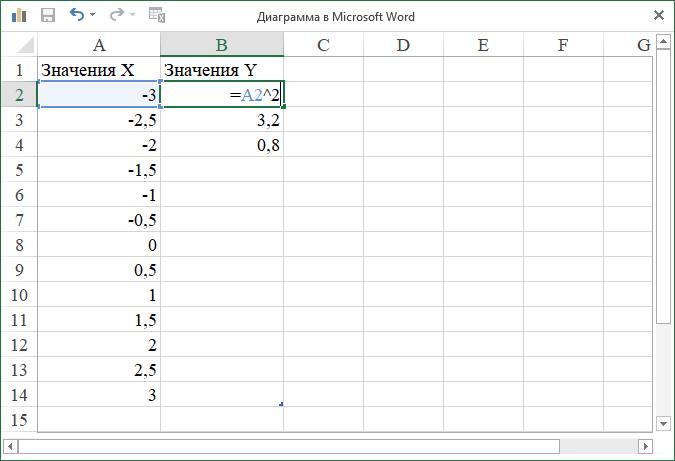Click the horizontal scrollbar right arrow

point(645,446)
